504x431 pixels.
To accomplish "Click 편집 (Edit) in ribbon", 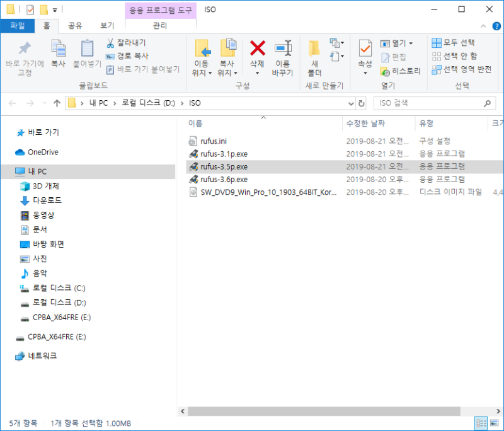I will [393, 57].
